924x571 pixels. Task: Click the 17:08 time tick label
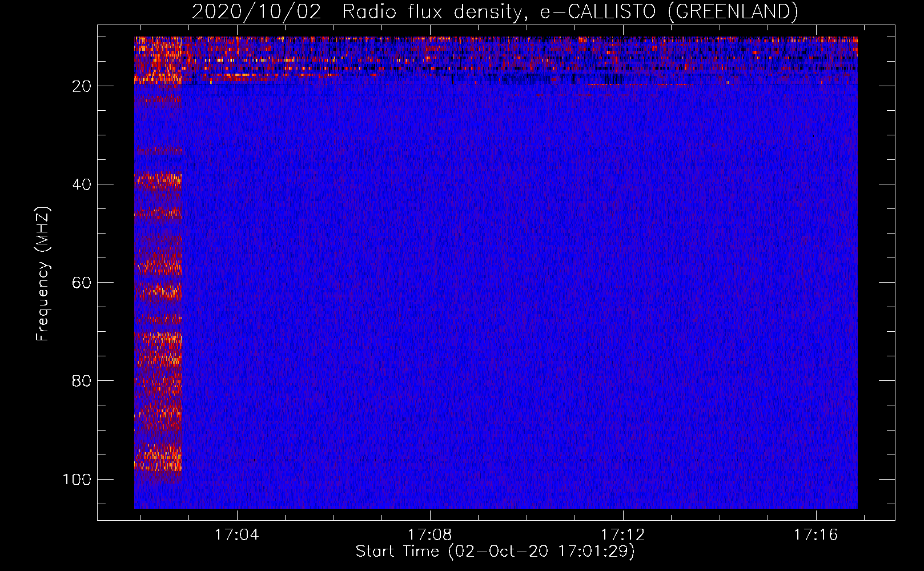[x=429, y=534]
